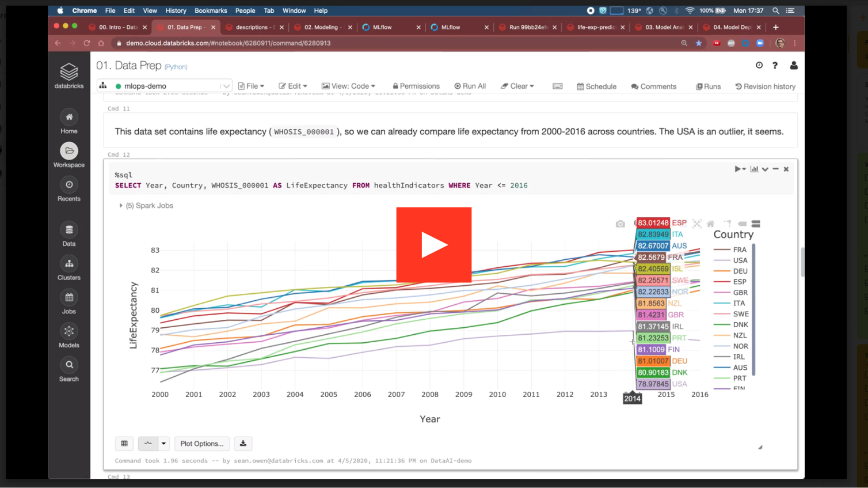Download the query results

[x=243, y=444]
